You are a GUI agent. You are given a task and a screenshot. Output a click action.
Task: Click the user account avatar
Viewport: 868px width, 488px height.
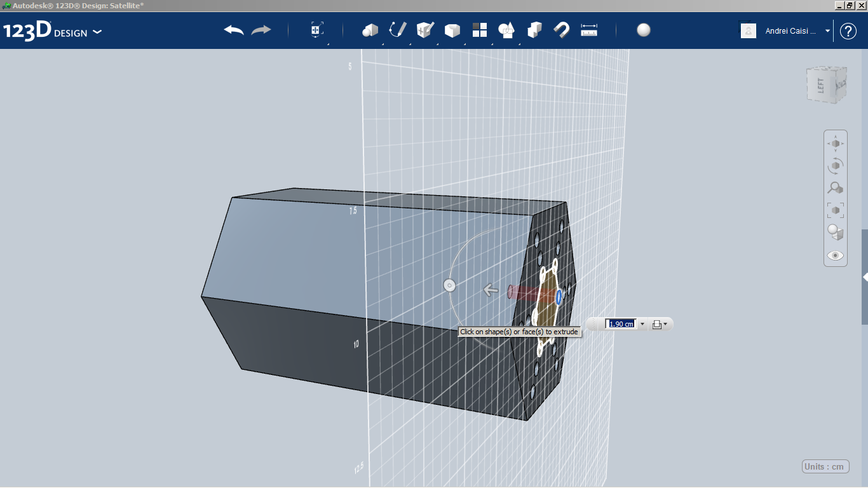(x=749, y=30)
